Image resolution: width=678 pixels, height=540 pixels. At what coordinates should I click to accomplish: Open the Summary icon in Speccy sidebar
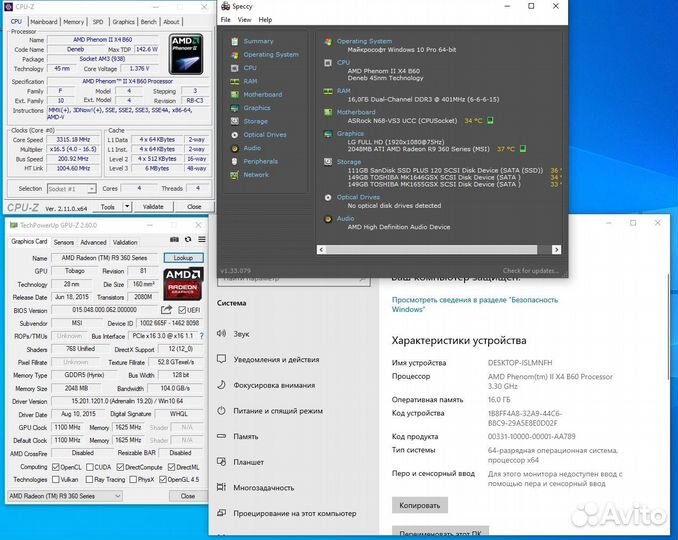(x=234, y=41)
